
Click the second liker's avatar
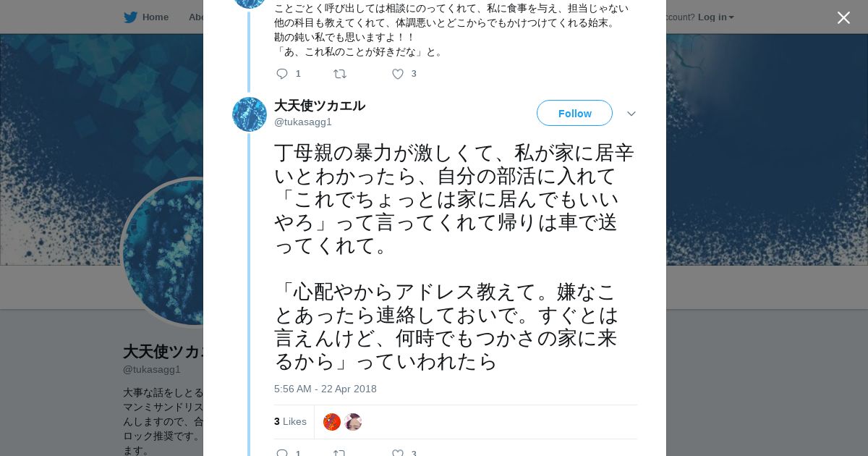[353, 422]
